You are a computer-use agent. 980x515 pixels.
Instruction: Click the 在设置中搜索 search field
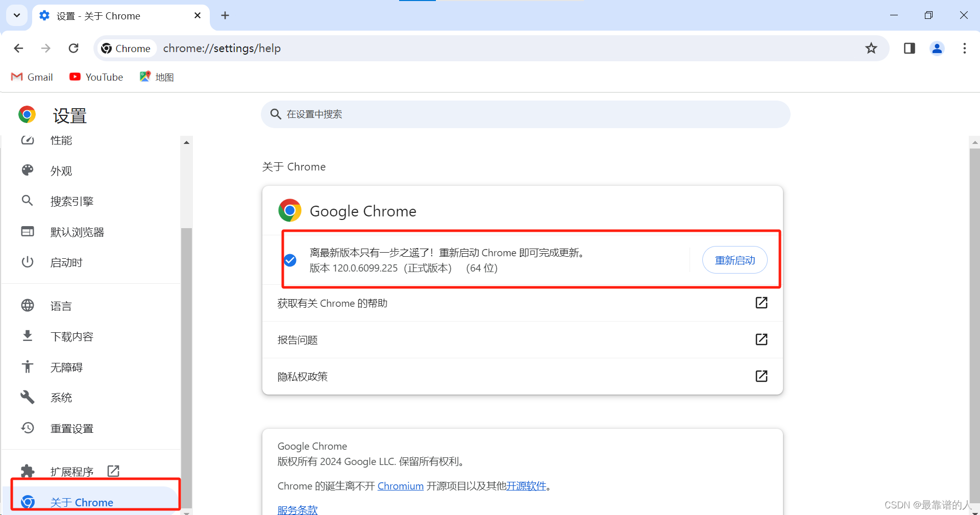pos(526,114)
